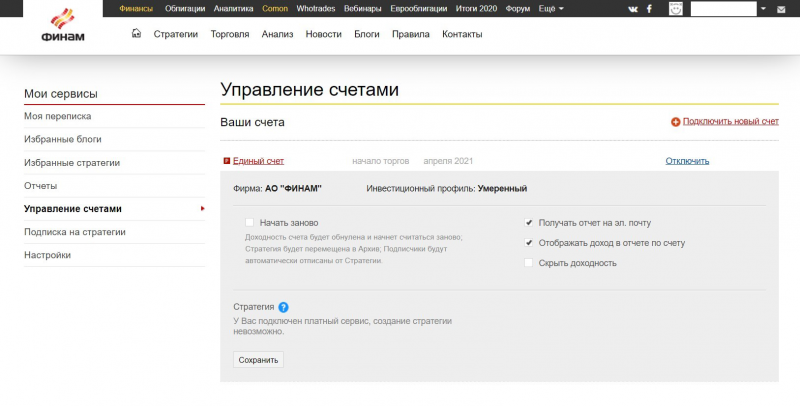The height and width of the screenshot is (406, 800).
Task: Open messages via the envelope icon
Action: (x=780, y=8)
